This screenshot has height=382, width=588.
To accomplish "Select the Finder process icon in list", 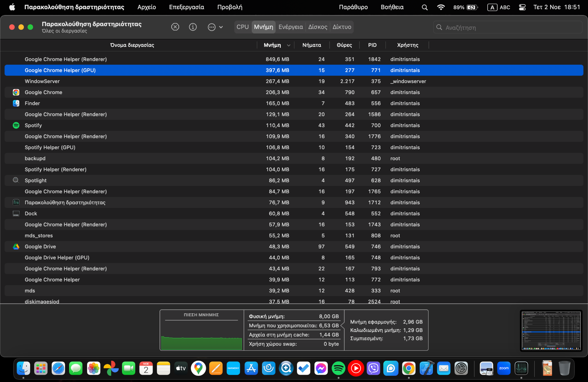I will 16,103.
